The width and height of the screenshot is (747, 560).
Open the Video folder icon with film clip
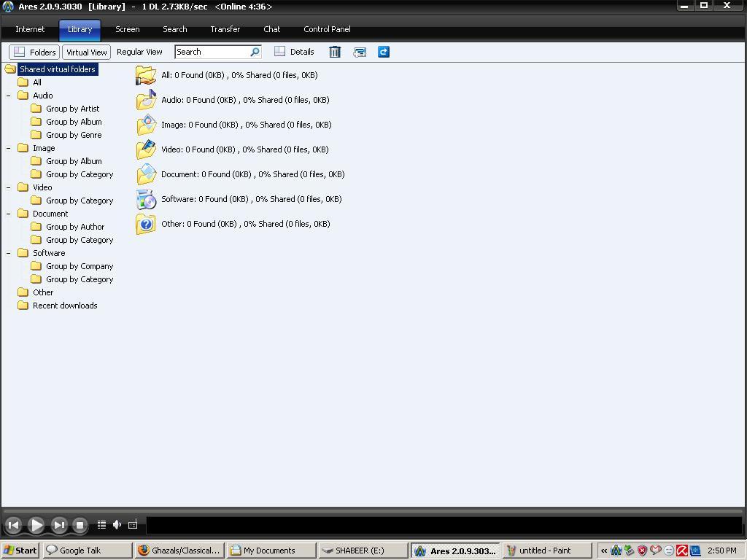click(x=146, y=149)
